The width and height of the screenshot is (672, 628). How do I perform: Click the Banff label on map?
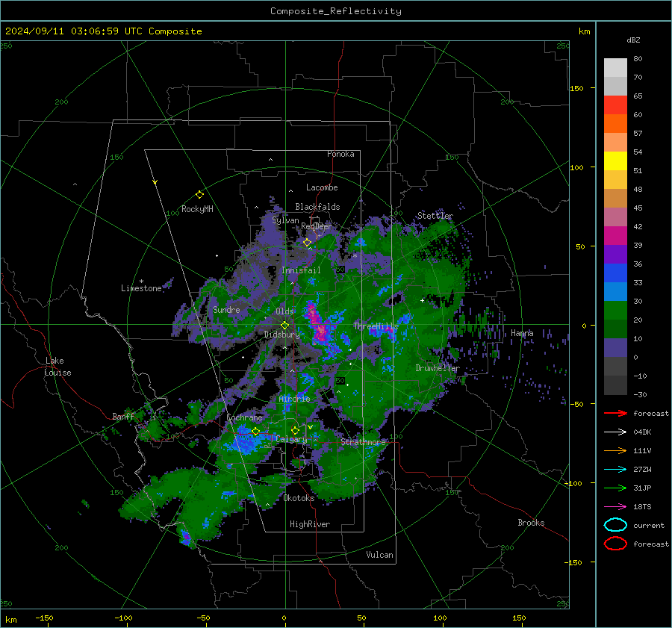pos(123,416)
